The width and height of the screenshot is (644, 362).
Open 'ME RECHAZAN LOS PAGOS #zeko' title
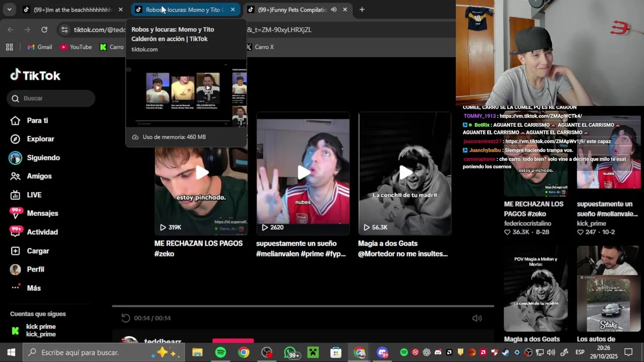(x=198, y=248)
